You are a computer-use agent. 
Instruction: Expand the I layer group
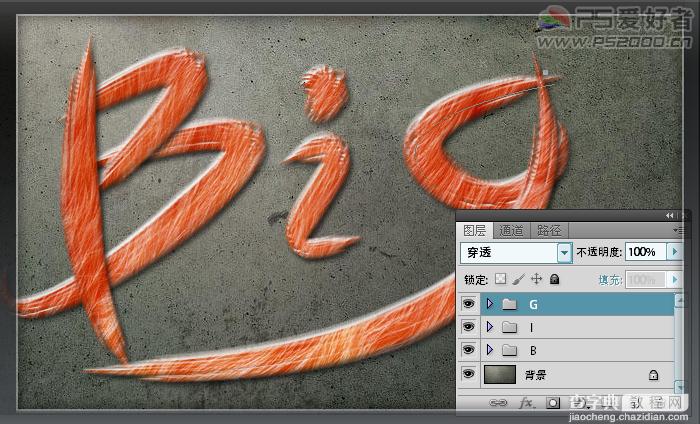tap(490, 327)
